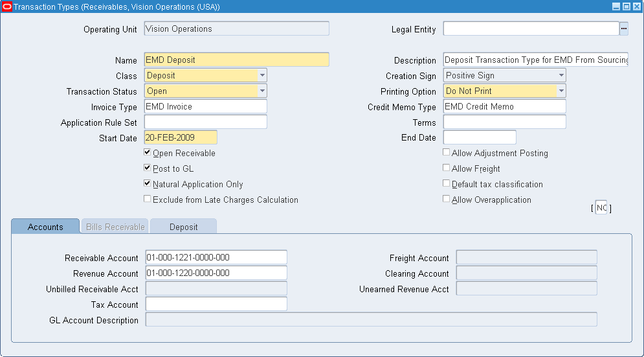Click the bracketed descriptive flexfield box
Image resolution: width=644 pixels, height=357 pixels.
point(601,208)
